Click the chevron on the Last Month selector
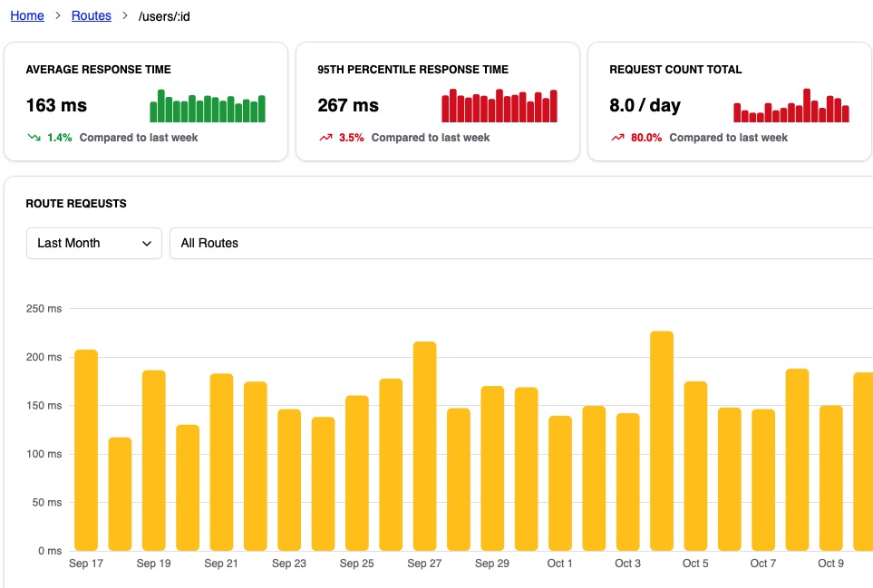 [149, 243]
